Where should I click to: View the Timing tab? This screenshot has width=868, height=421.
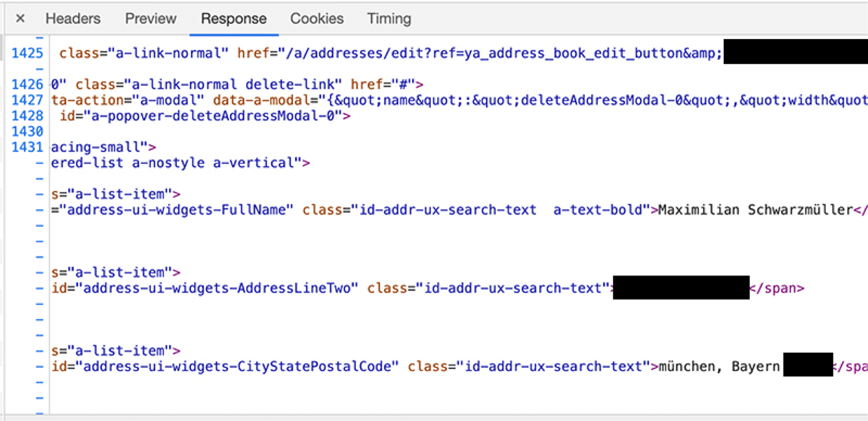[388, 19]
